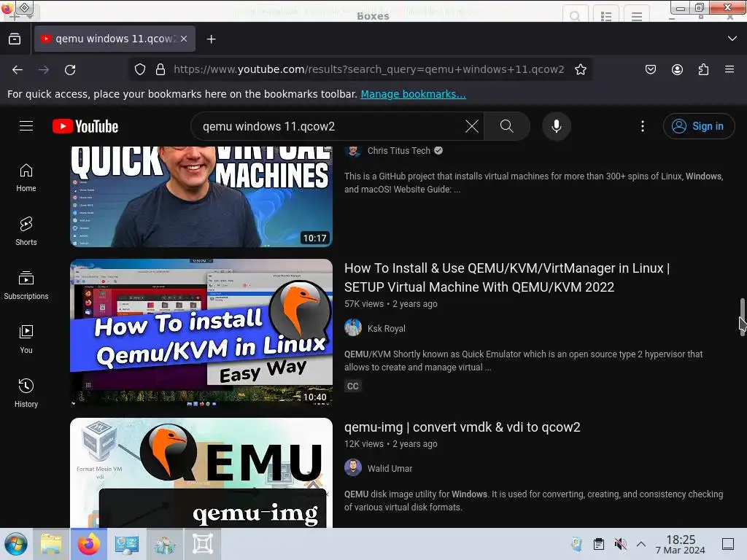Play the qemu-img thumbnail video
This screenshot has height=560, width=747.
[x=201, y=472]
